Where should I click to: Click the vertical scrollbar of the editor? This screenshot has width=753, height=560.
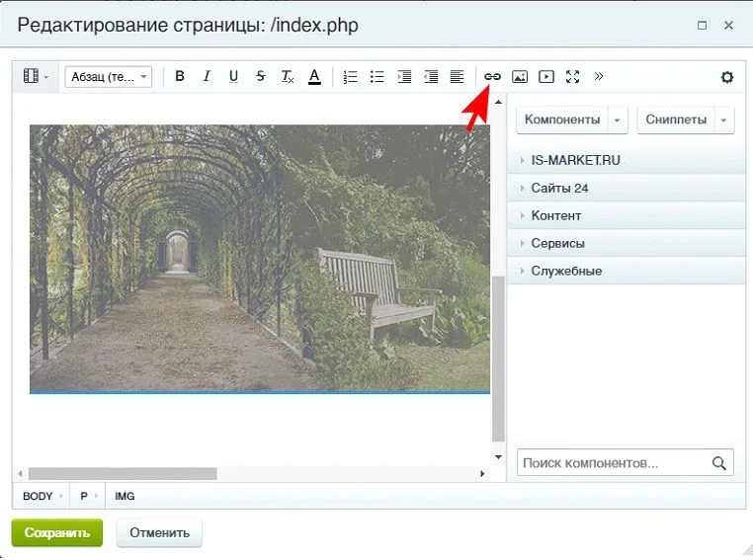(498, 359)
